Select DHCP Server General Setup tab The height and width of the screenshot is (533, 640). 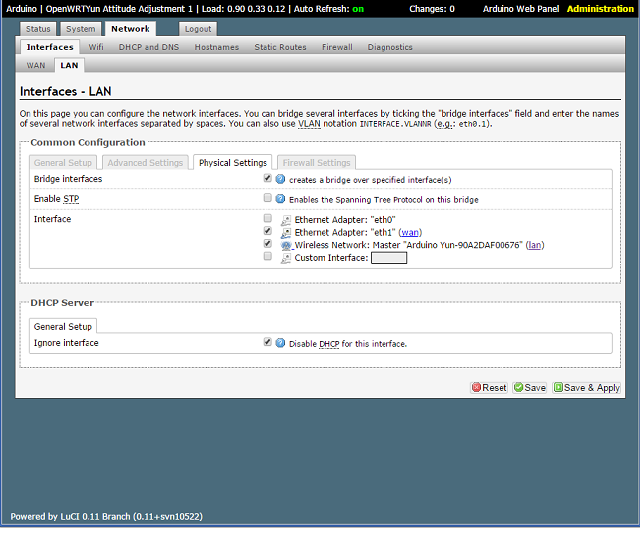[63, 326]
